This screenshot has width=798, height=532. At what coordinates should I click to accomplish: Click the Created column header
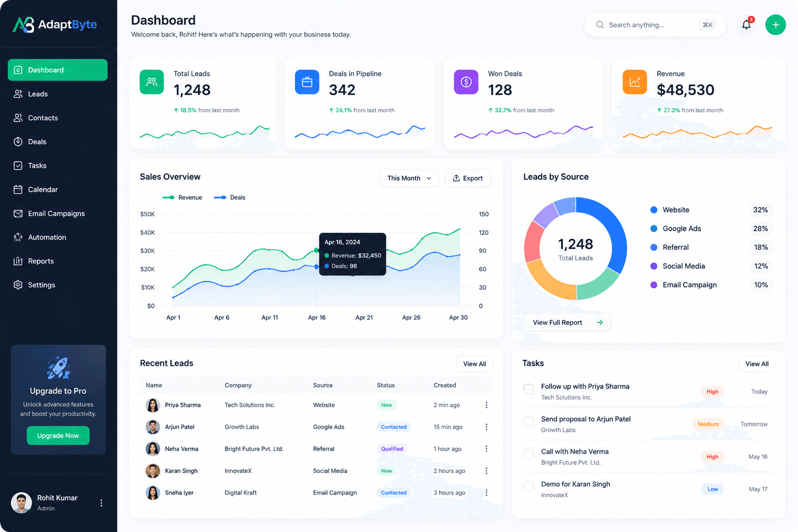(445, 385)
